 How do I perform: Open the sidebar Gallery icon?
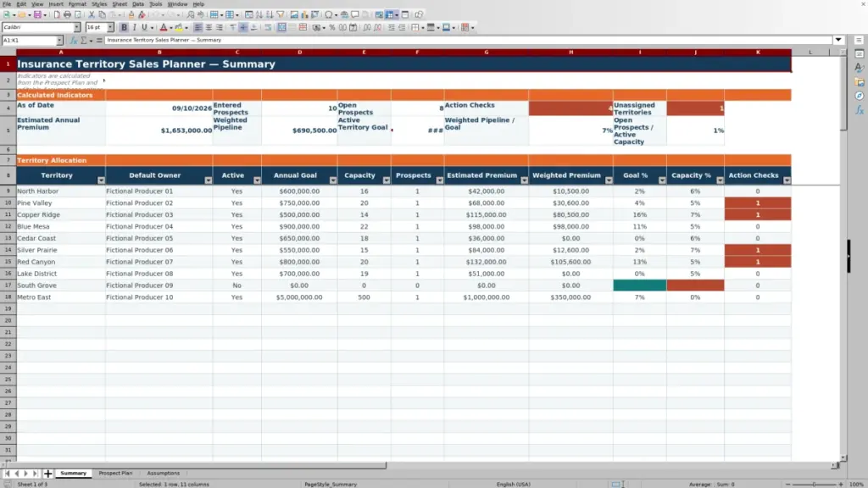click(860, 82)
